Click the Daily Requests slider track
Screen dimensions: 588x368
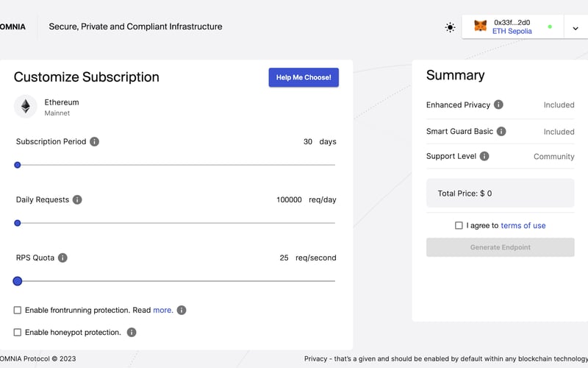(x=176, y=223)
